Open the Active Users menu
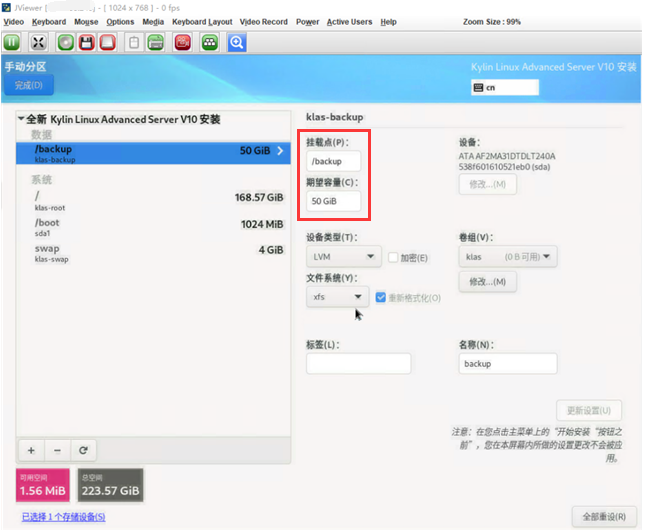646x532 pixels. point(349,22)
